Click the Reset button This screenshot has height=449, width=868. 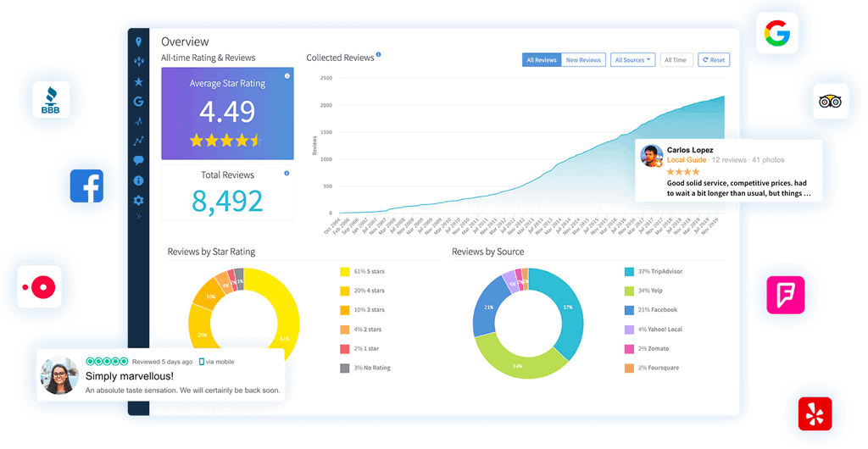[714, 59]
